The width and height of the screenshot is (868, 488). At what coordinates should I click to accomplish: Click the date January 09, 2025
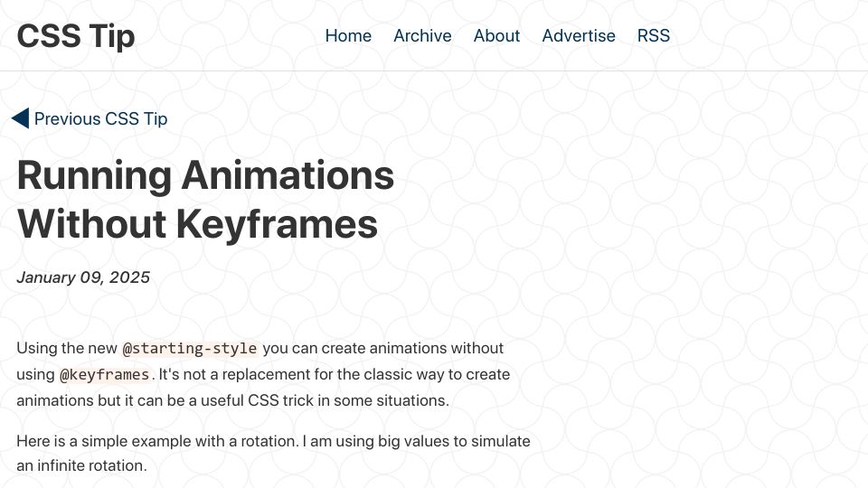pos(83,277)
